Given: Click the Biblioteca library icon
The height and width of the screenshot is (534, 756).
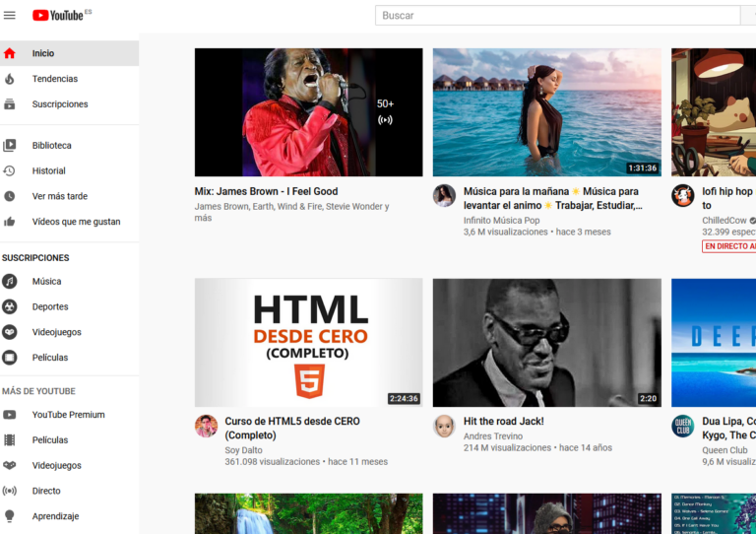Looking at the screenshot, I should point(10,145).
